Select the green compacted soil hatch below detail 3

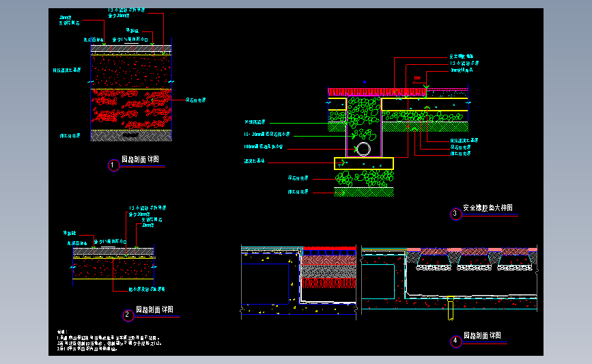point(364,192)
